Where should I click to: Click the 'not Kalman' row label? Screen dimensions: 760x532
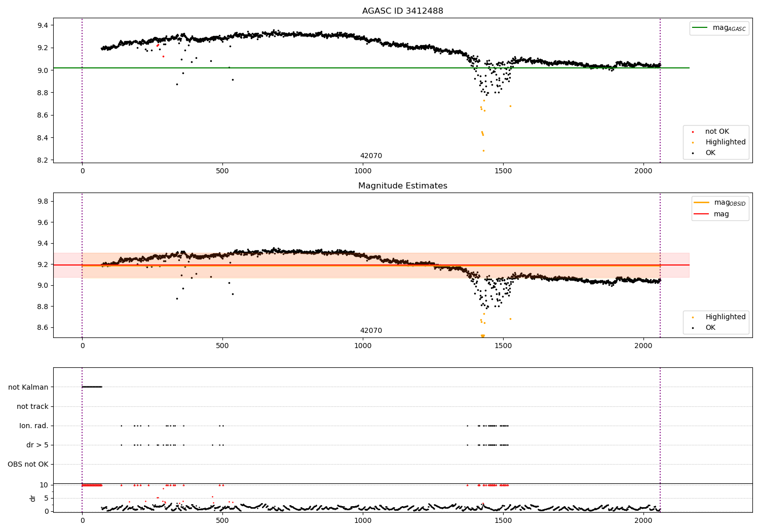[x=28, y=388]
